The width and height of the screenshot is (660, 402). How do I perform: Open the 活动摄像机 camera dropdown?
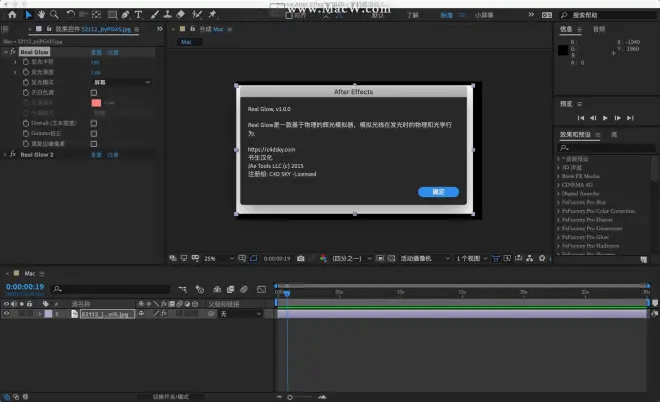[425, 258]
